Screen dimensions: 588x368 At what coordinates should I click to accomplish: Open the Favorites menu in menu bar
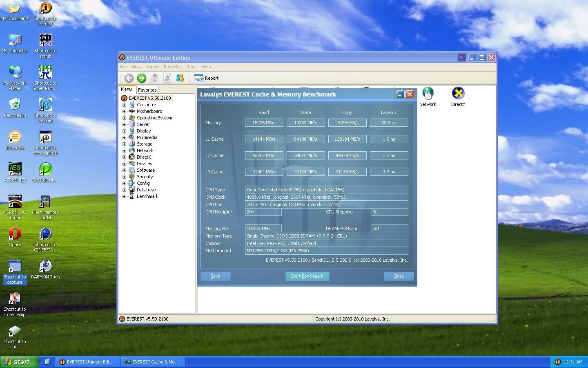tap(173, 67)
